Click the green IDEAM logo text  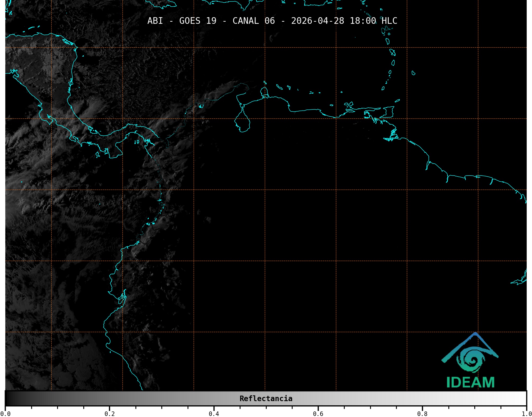(x=470, y=382)
